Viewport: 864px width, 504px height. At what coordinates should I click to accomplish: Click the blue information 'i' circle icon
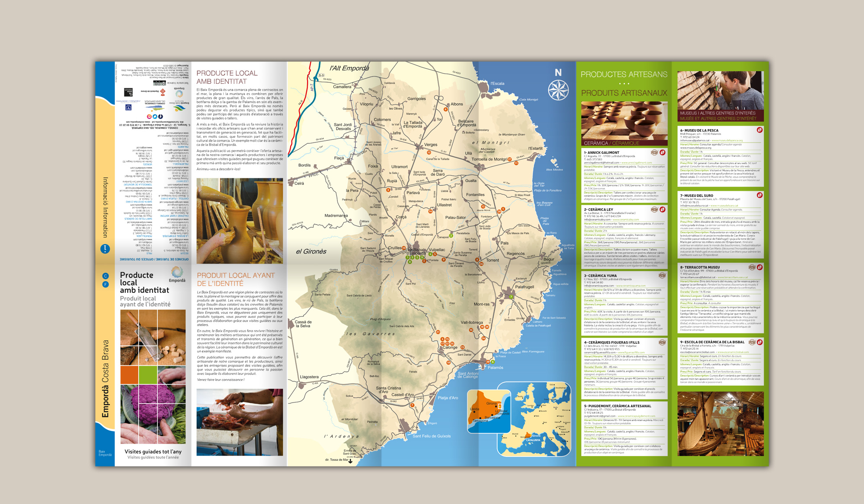pyautogui.click(x=105, y=249)
